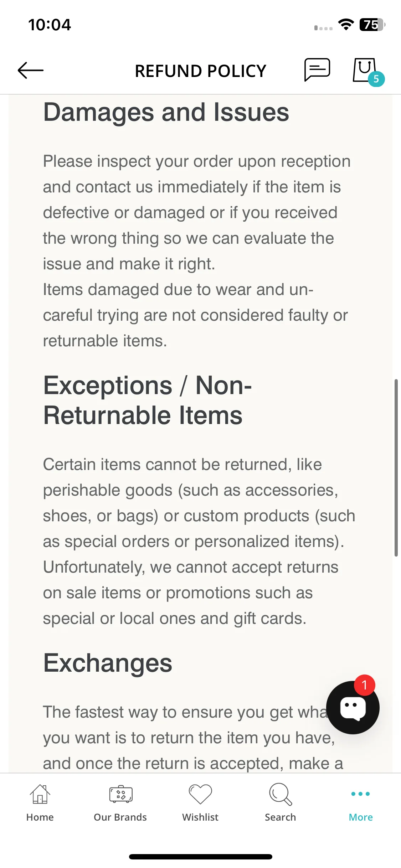The width and height of the screenshot is (401, 868).
Task: Tap the Our Brands icon
Action: 120,794
